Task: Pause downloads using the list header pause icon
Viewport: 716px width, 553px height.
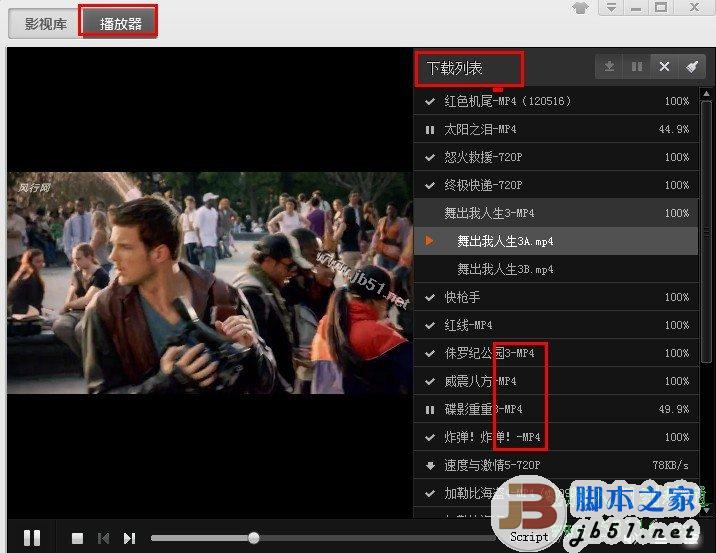Action: click(x=637, y=67)
